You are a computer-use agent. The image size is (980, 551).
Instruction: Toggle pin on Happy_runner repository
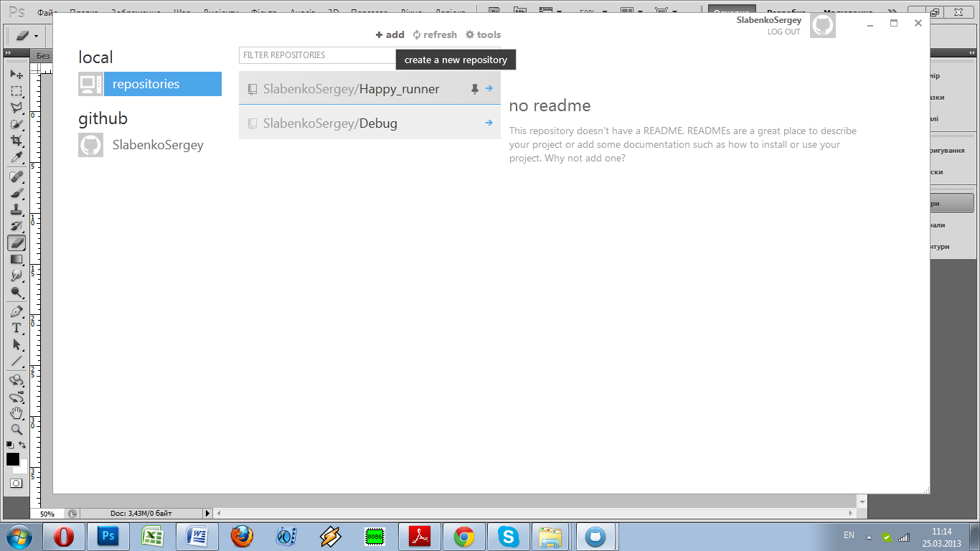coord(474,89)
